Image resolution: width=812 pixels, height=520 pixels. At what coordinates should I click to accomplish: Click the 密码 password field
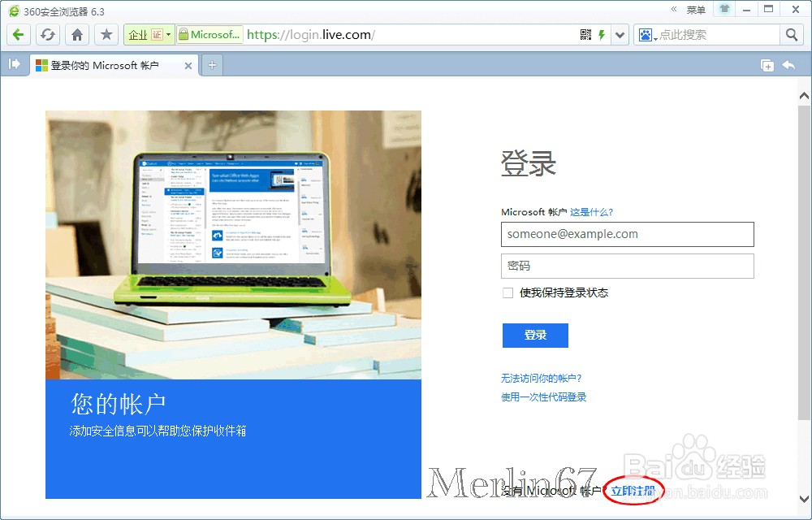627,266
